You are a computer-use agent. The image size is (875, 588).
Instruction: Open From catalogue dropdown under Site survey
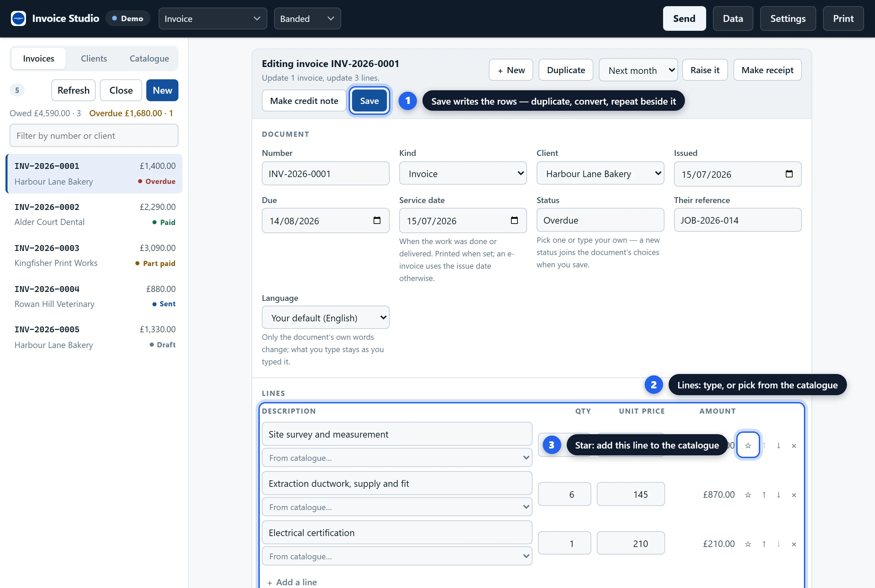pos(396,457)
